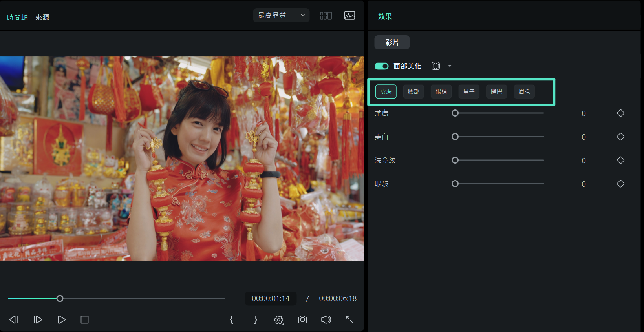Step forward one frame
This screenshot has height=332, width=644.
(x=38, y=320)
